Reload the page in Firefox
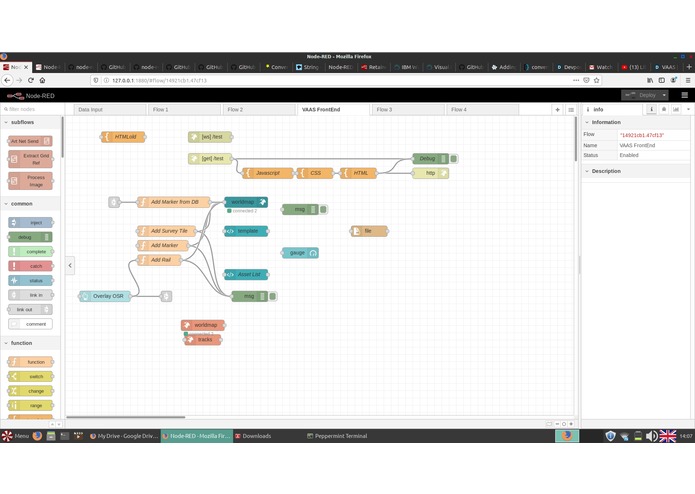This screenshot has height=494, width=695. point(31,80)
